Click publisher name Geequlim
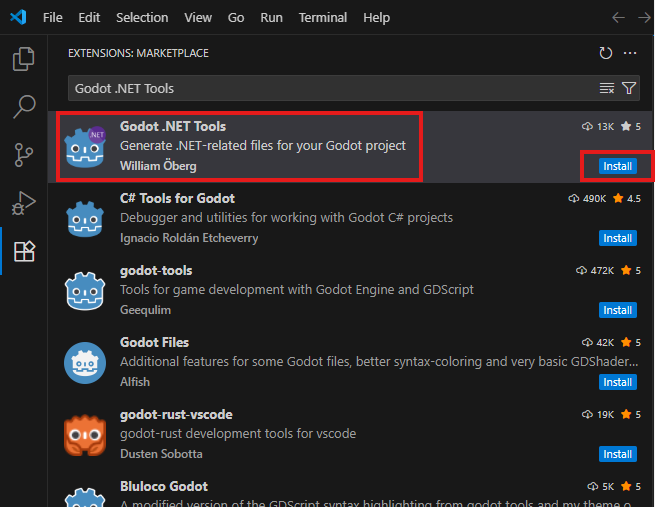 point(145,310)
